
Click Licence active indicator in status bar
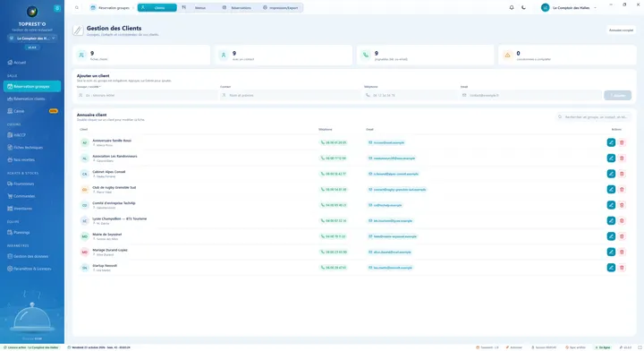pos(30,347)
